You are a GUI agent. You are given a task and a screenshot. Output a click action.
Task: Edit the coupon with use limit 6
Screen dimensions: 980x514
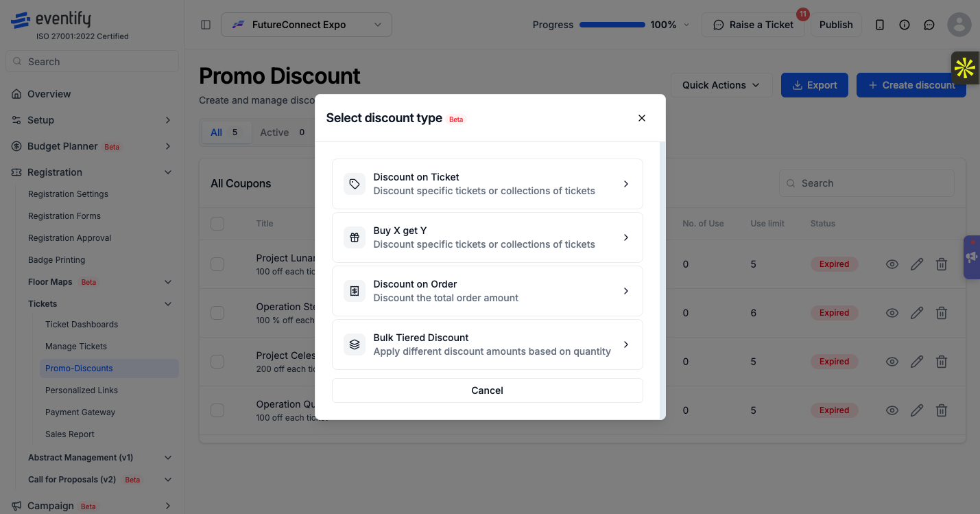[917, 313]
